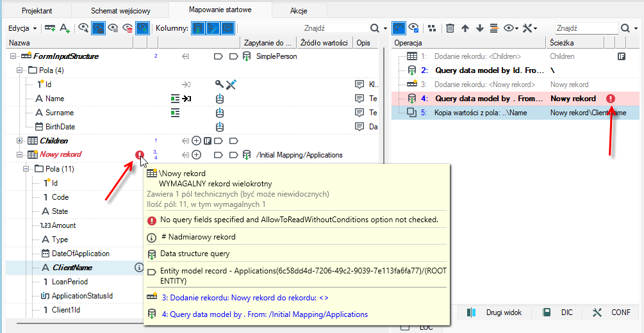Screen dimensions: 644x333
Task: Toggle the highlighted eye with lock button
Action: point(98,28)
